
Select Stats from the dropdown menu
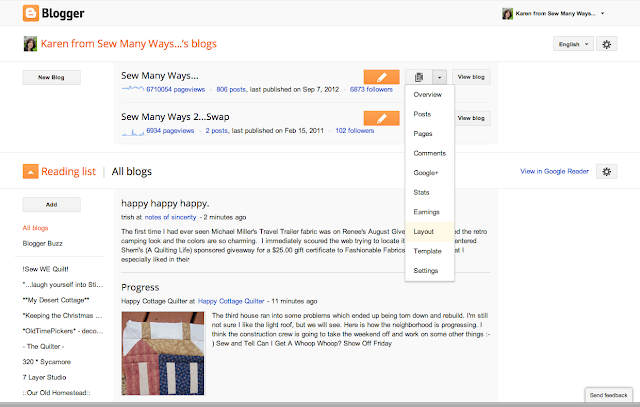coord(430,192)
